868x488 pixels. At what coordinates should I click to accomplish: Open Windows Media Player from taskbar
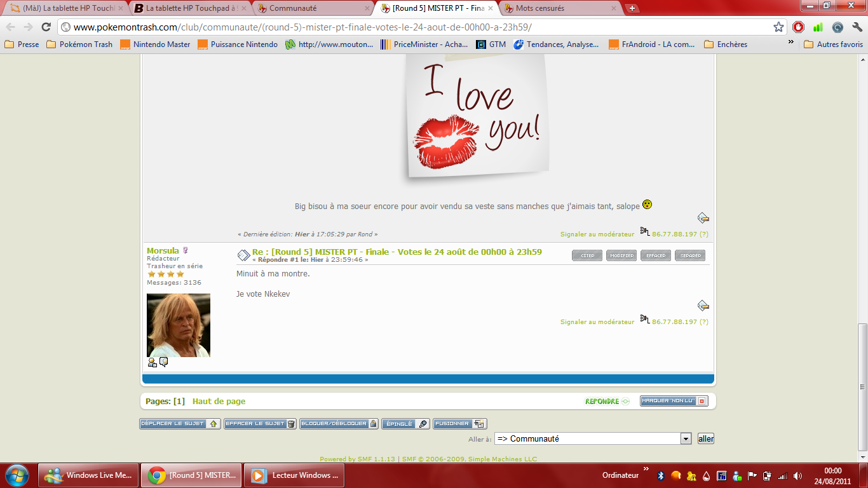click(x=295, y=475)
